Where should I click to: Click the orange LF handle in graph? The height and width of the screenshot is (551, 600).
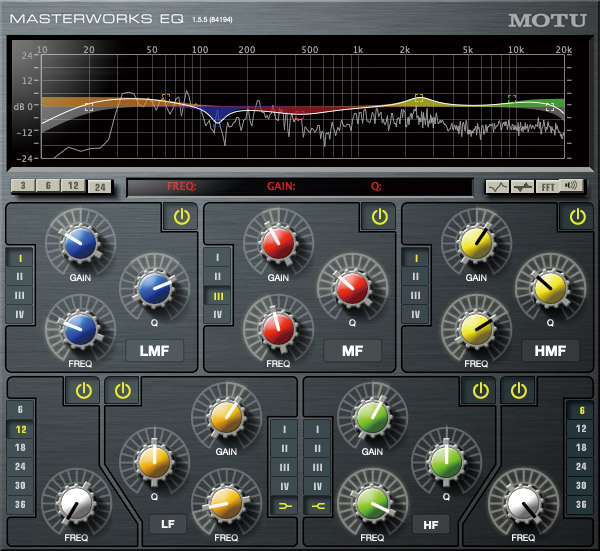[x=166, y=98]
